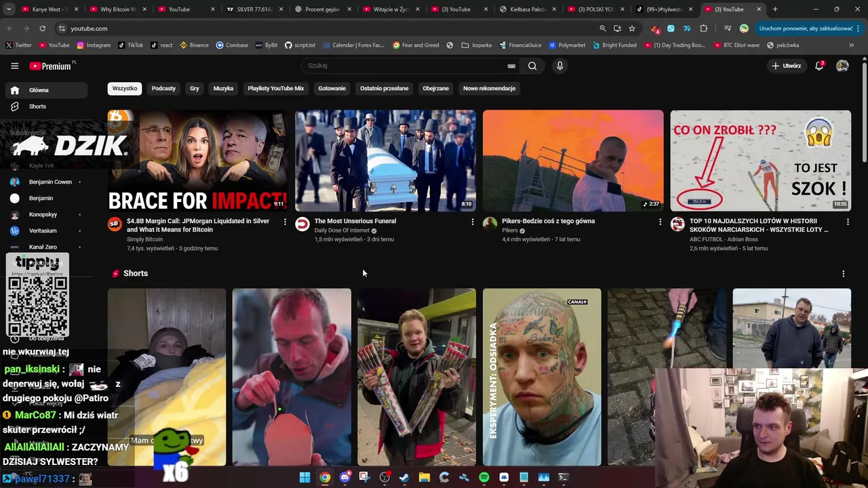Expand the bookmarks bar overflow chevron
The image size is (868, 488).
pyautogui.click(x=852, y=45)
